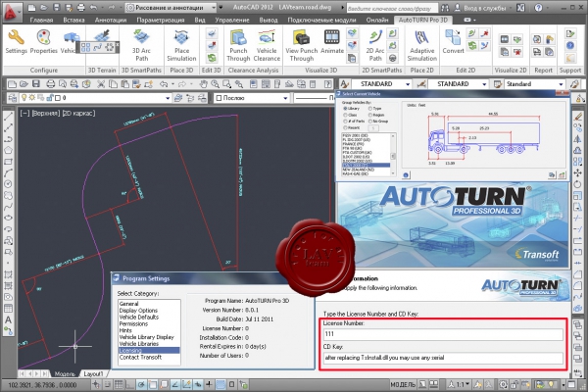The height and width of the screenshot is (392, 588).
Task: Open the Layer Properties Manager icon
Action: [x=13, y=98]
